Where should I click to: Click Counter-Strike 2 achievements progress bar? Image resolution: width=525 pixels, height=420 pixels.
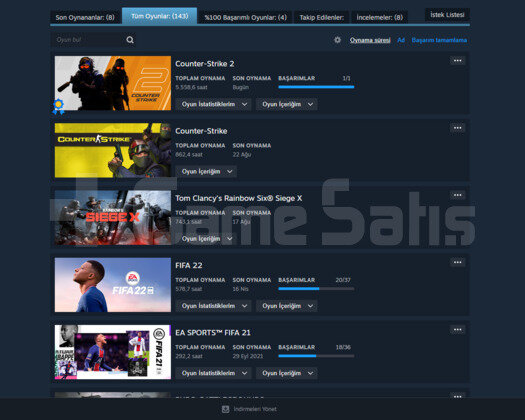316,87
